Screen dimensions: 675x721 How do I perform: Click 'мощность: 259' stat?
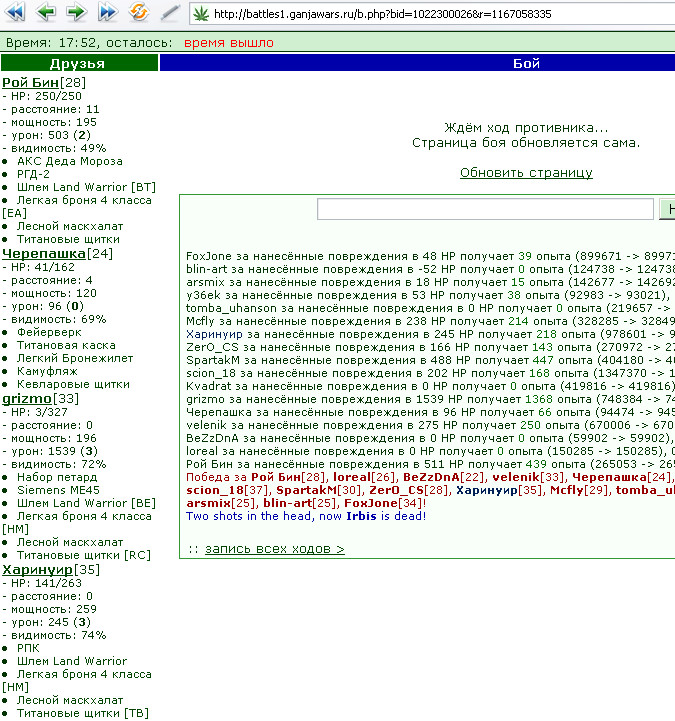pyautogui.click(x=54, y=609)
